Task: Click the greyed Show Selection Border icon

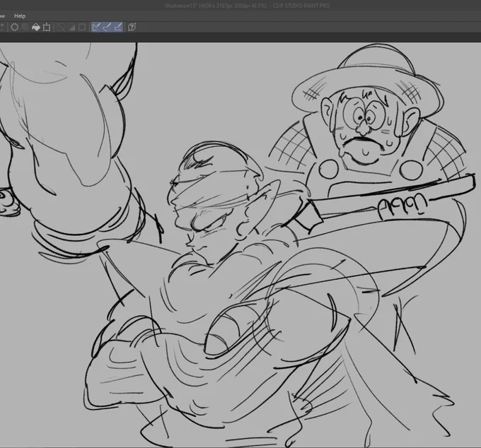Action: coord(82,28)
